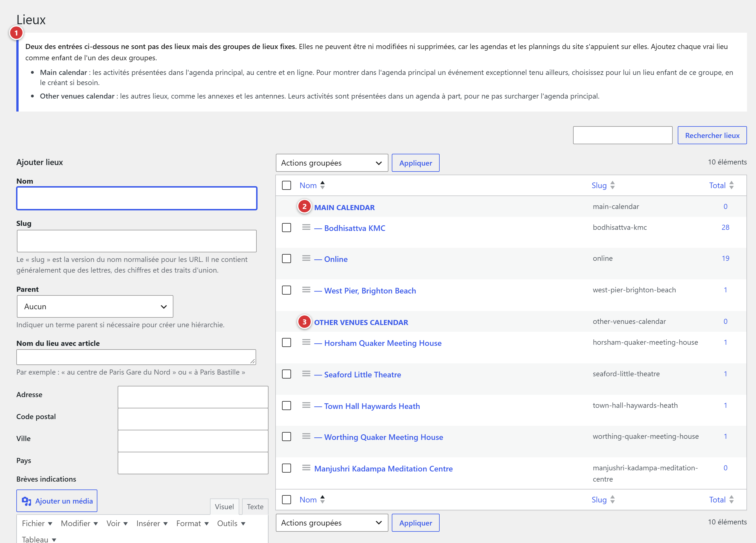The height and width of the screenshot is (543, 756).
Task: Click the top Appliquer button
Action: [x=415, y=163]
